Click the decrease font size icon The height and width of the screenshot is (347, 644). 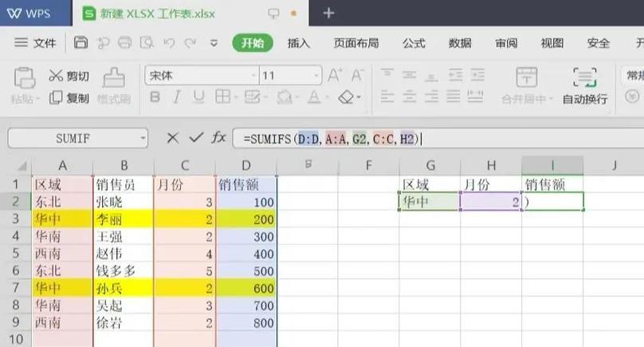pos(357,75)
